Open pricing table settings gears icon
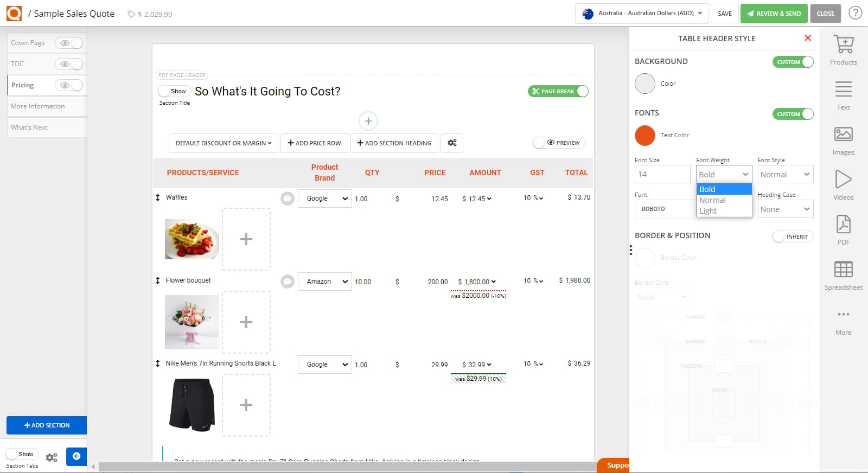868x473 pixels. pos(452,143)
